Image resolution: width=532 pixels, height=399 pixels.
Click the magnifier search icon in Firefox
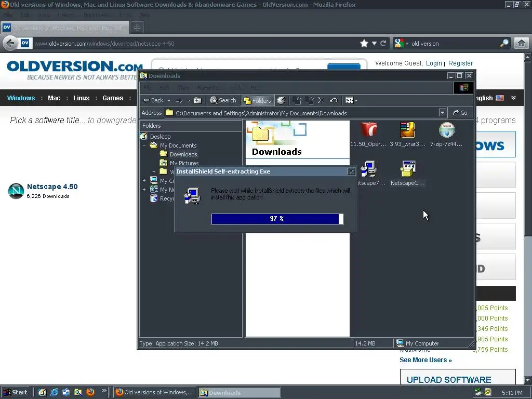(504, 44)
